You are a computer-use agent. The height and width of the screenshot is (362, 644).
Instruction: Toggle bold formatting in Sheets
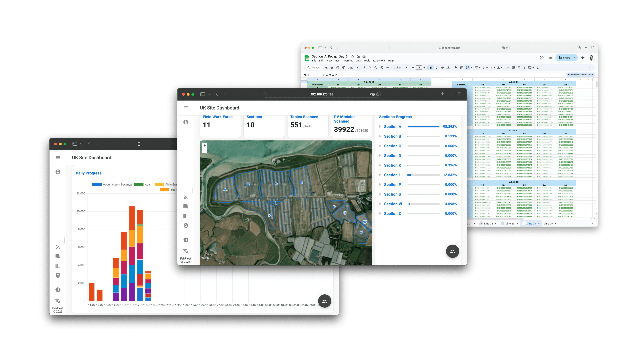431,68
